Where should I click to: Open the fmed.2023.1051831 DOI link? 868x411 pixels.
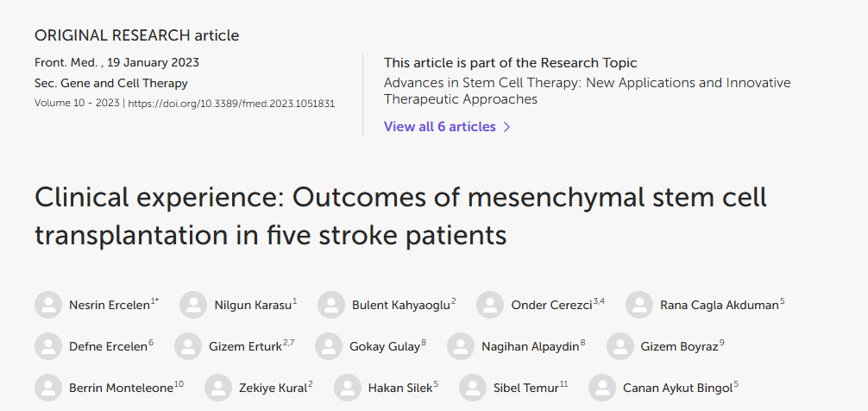coord(231,104)
